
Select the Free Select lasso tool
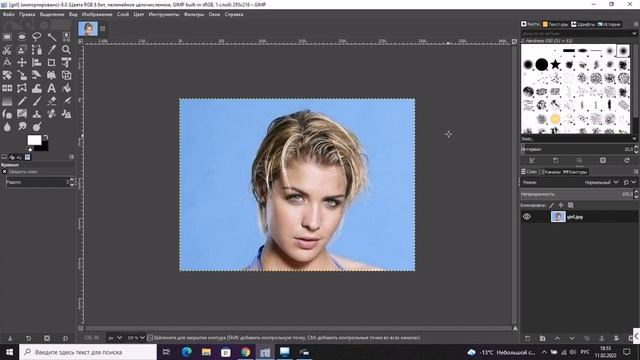(37, 37)
